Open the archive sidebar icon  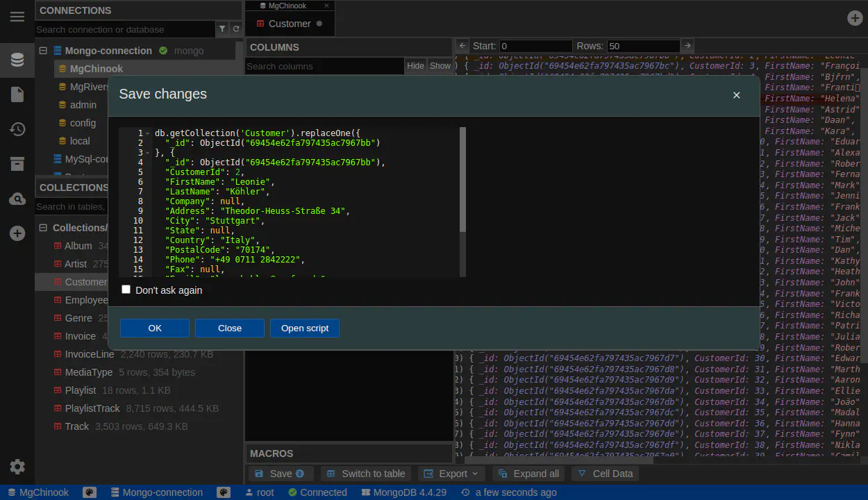pyautogui.click(x=17, y=164)
